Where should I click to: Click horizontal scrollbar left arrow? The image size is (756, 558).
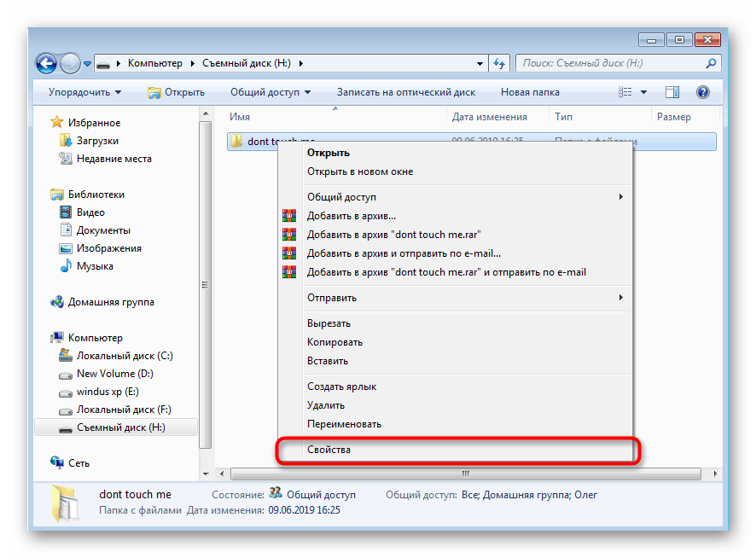coord(222,474)
